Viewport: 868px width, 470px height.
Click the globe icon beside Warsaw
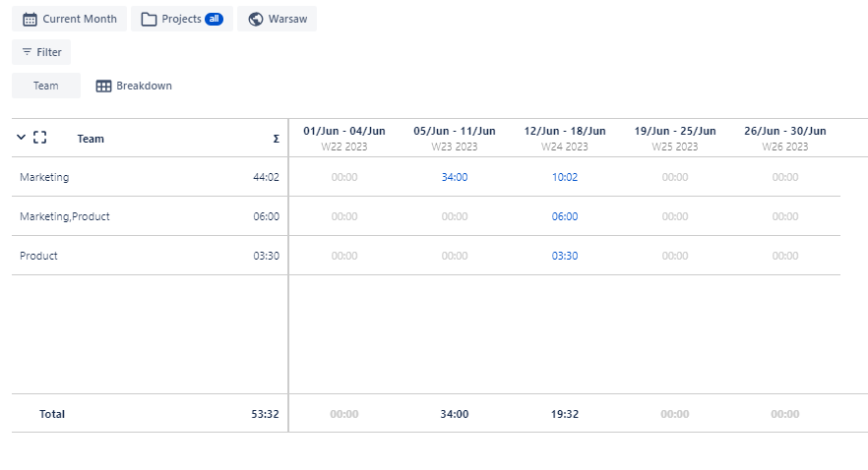[256, 20]
